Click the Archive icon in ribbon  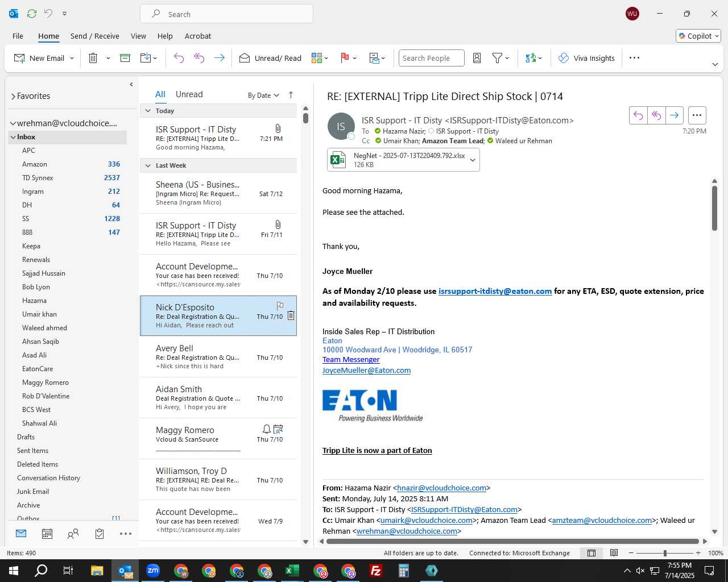tap(125, 58)
